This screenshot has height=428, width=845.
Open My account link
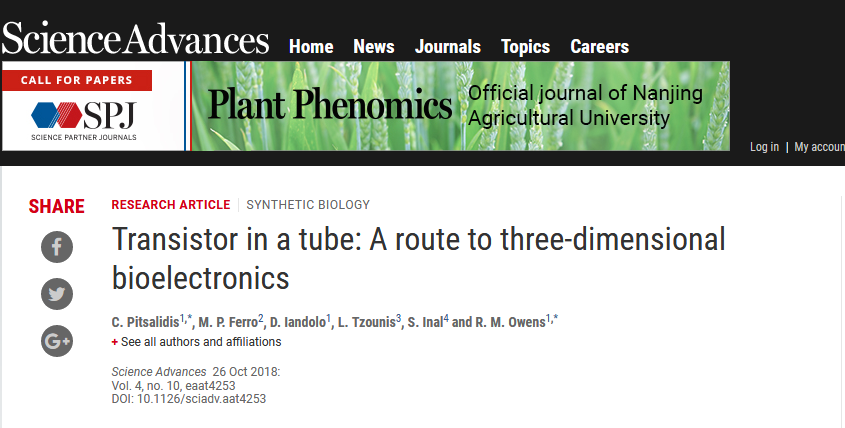[x=819, y=147]
